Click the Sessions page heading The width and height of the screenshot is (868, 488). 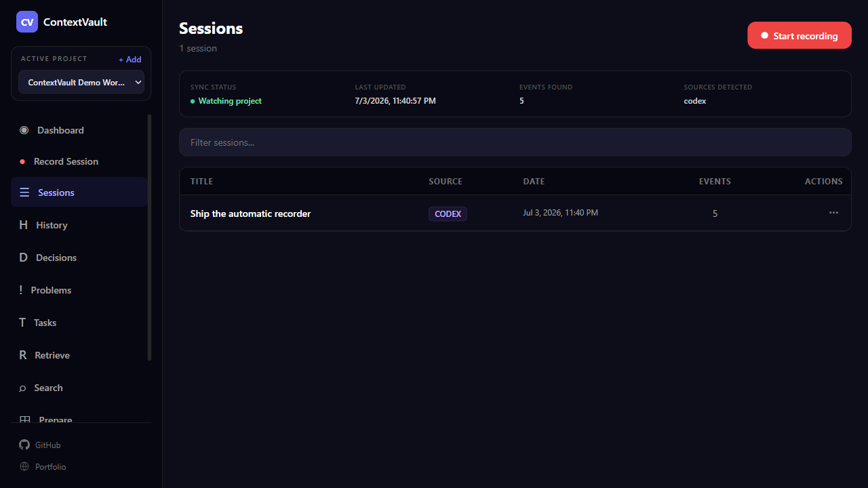pos(211,28)
